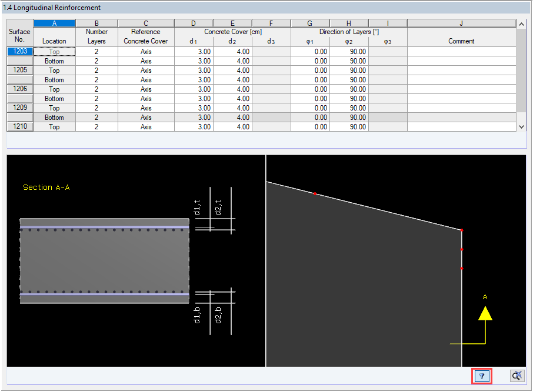533x392 pixels.
Task: Edit the φ2 direction value for surface 1205
Action: click(348, 70)
